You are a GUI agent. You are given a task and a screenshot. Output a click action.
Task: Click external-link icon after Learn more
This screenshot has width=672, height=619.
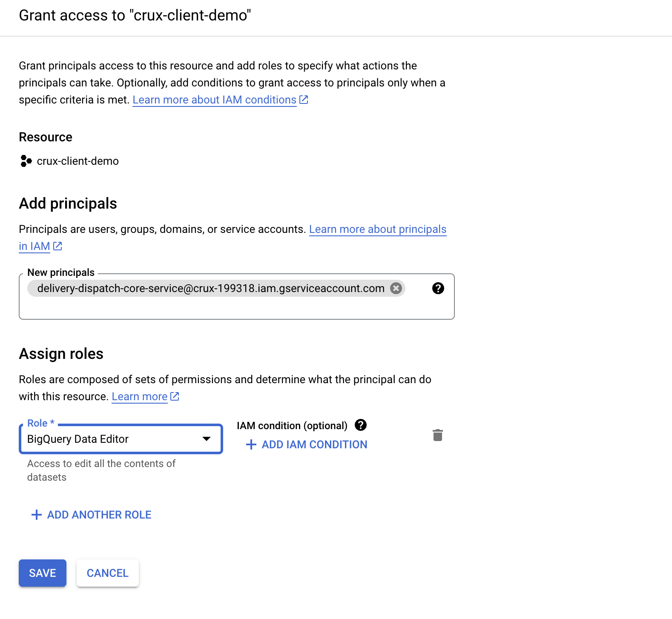pos(175,396)
